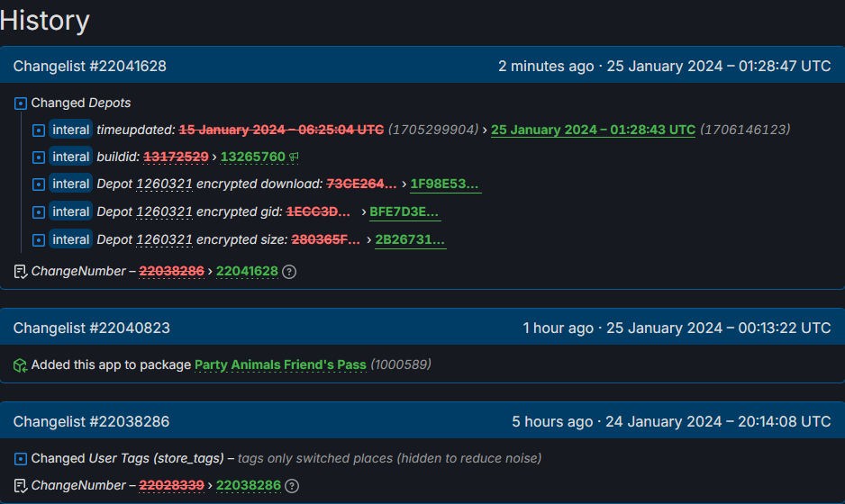Open help icon next to ChangeNumber 22041628
845x504 pixels.
[289, 272]
